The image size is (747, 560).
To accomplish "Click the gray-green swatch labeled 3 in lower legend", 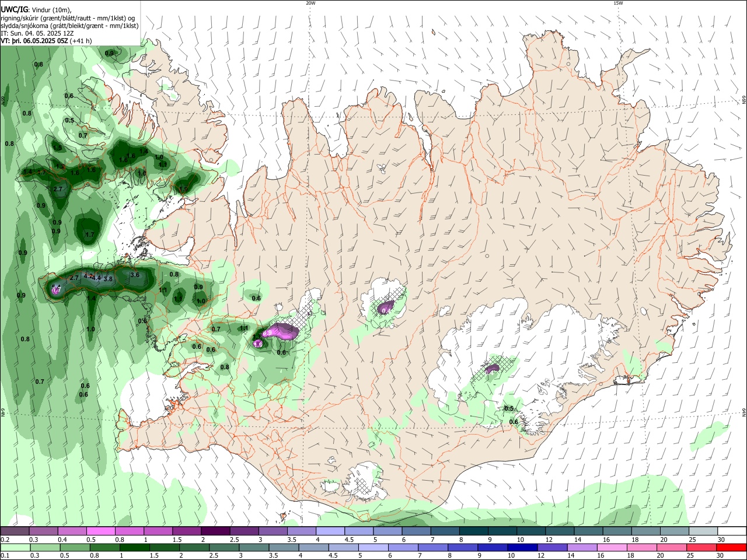I will coord(255,547).
